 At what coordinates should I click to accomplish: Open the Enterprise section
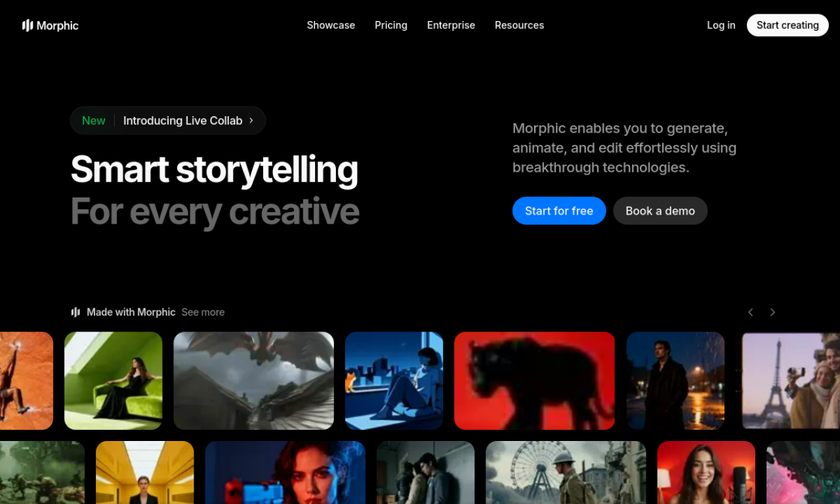tap(451, 25)
